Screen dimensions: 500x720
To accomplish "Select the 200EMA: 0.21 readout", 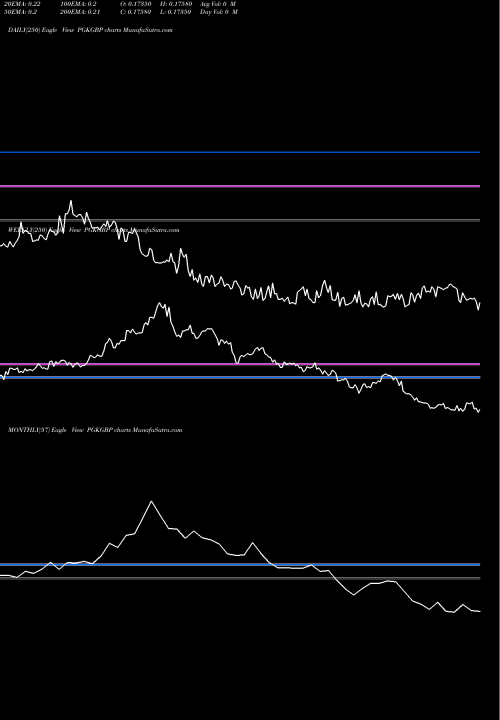I will [80, 12].
